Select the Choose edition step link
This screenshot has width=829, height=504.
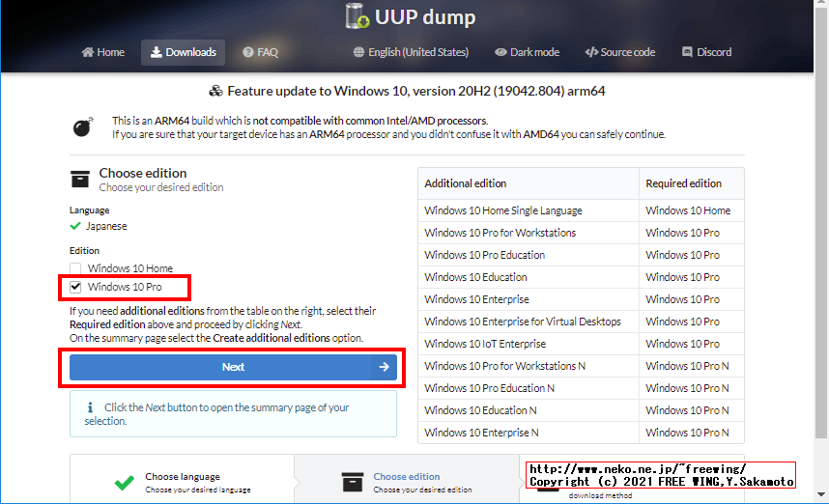pos(406,477)
